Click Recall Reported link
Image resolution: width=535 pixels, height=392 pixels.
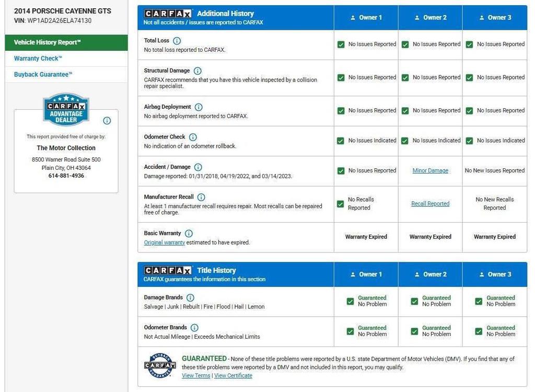430,204
